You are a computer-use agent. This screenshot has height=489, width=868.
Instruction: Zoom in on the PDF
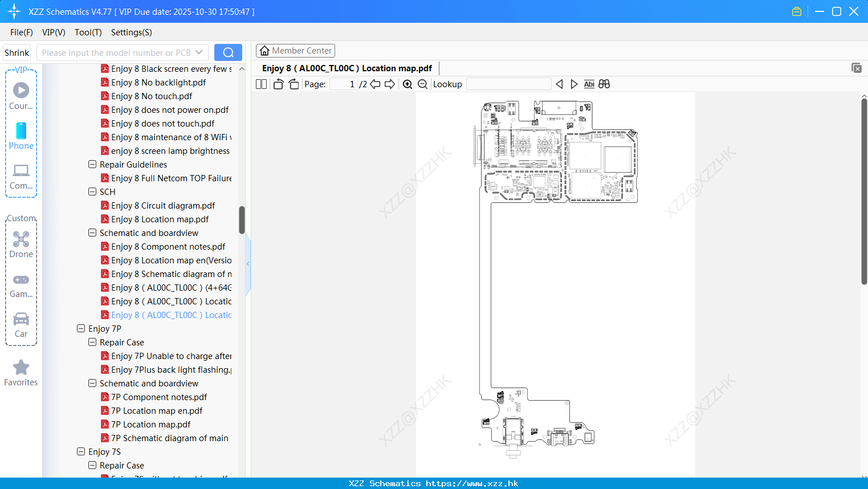407,84
